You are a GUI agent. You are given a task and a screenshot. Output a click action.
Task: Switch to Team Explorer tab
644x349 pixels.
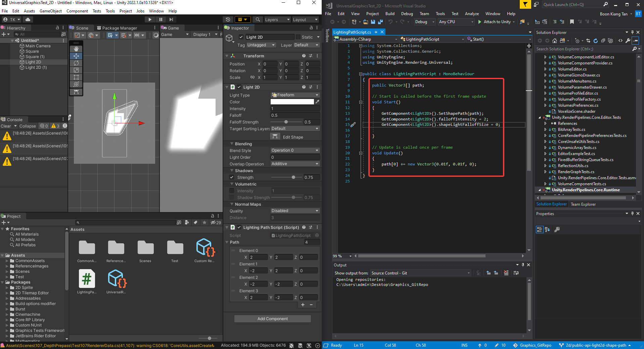coord(583,204)
